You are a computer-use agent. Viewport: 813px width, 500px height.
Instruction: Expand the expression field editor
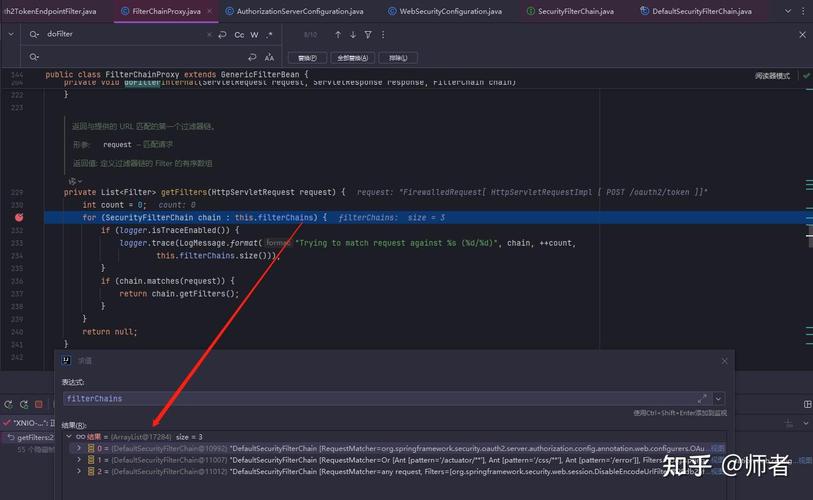(702, 398)
